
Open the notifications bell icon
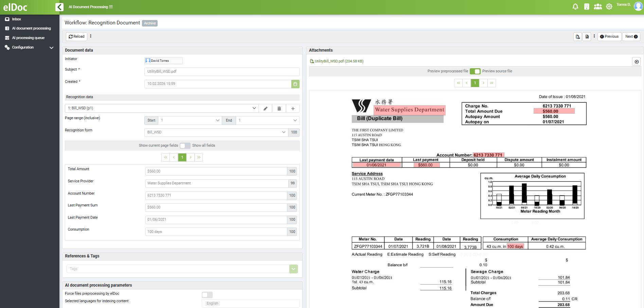tap(575, 6)
